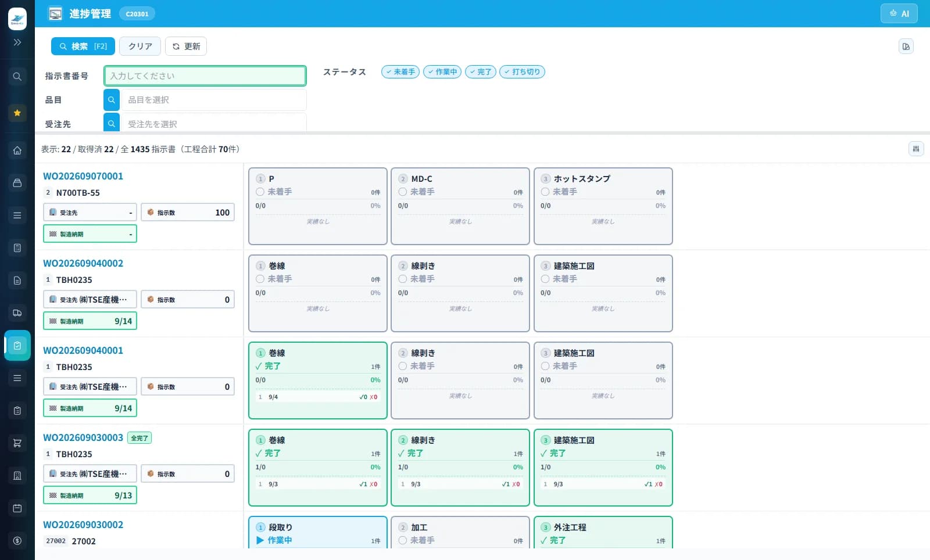The width and height of the screenshot is (930, 560).
Task: Open work order WO202609040002
Action: click(x=83, y=263)
